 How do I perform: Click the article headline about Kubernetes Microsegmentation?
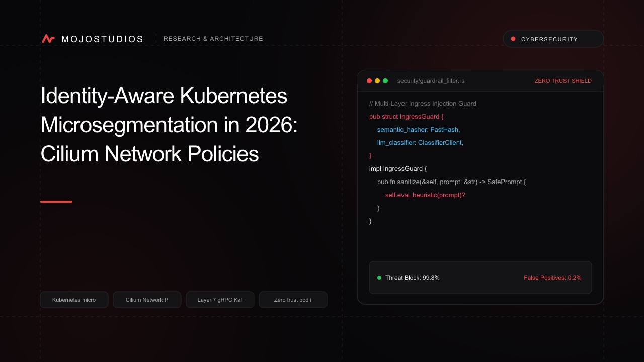(x=170, y=125)
